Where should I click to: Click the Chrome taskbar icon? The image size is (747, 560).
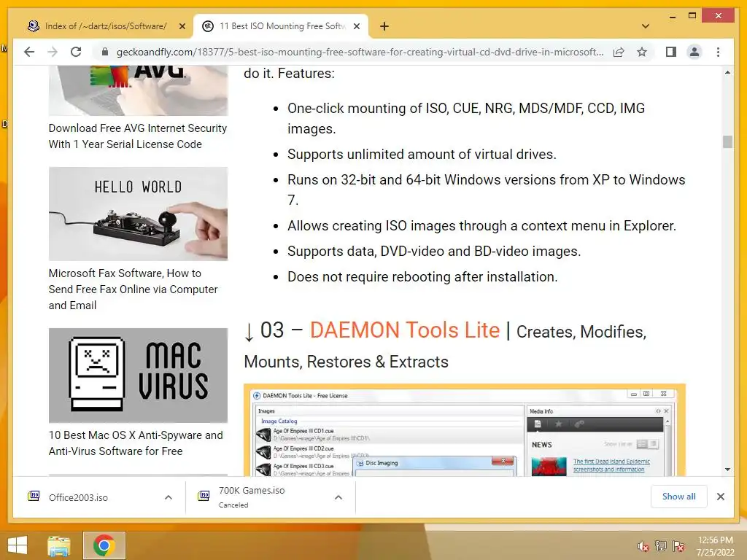click(104, 545)
